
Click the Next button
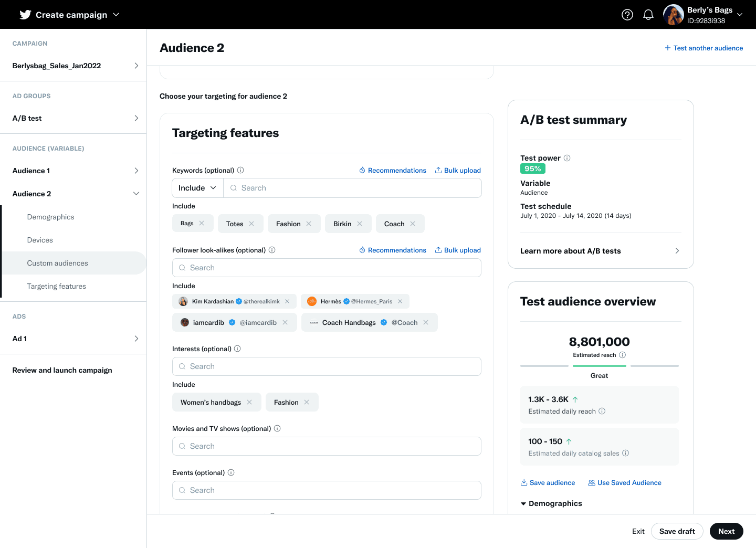(x=726, y=531)
